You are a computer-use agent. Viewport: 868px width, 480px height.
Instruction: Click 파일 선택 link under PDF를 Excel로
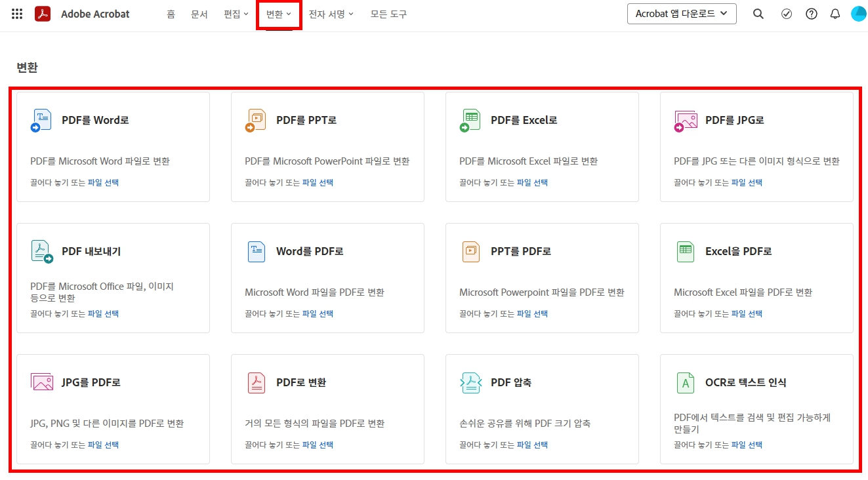(x=533, y=182)
